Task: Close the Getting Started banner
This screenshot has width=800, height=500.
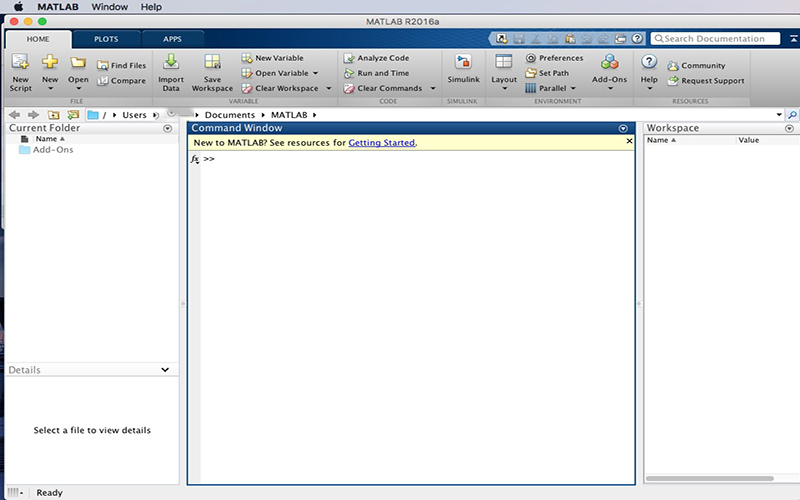Action: (629, 141)
